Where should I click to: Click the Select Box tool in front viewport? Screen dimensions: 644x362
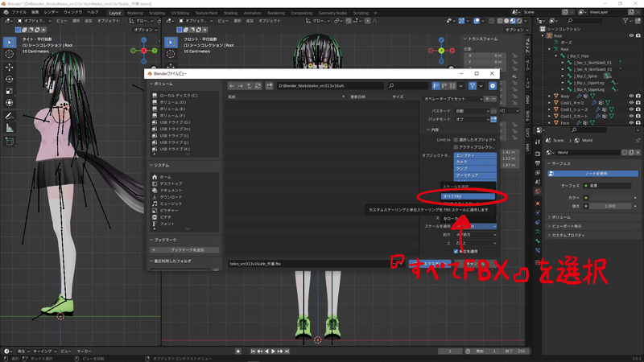point(171,42)
